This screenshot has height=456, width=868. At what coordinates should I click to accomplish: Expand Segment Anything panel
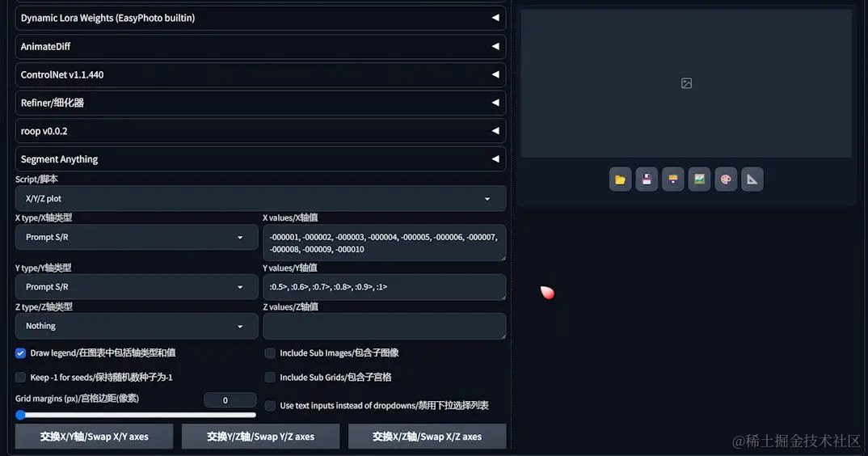coord(260,159)
